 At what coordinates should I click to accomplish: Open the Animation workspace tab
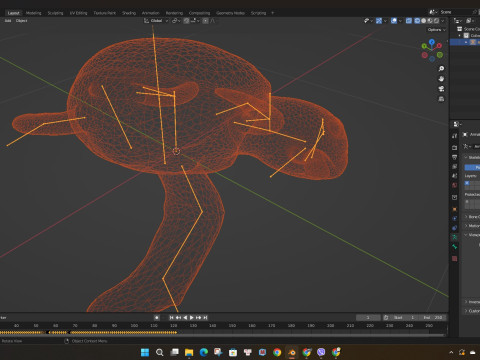click(150, 13)
